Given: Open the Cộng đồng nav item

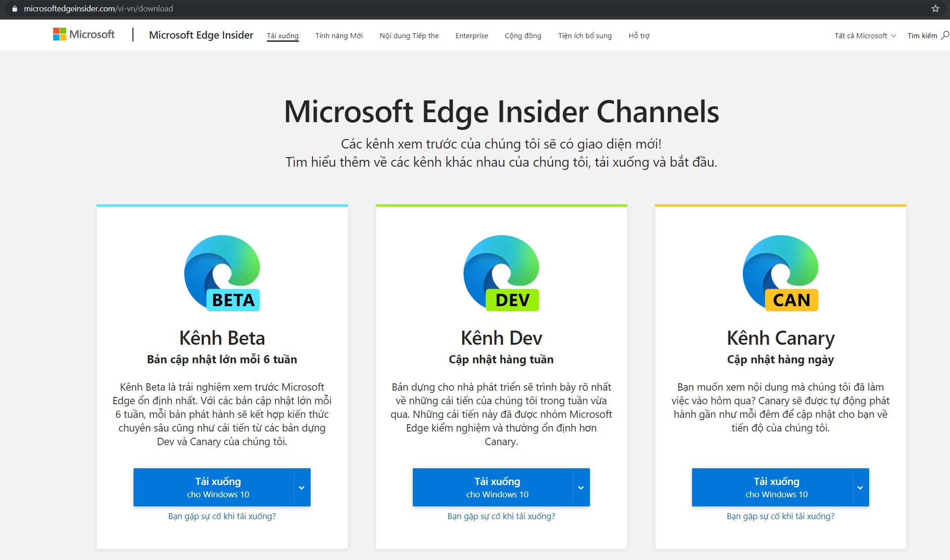Looking at the screenshot, I should (x=523, y=35).
